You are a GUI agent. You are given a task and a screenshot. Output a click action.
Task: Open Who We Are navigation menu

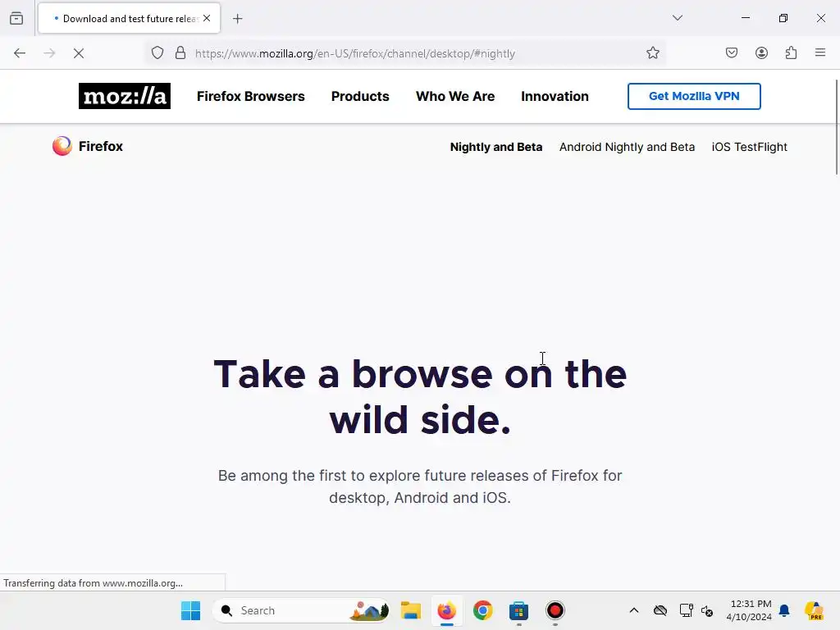[455, 97]
